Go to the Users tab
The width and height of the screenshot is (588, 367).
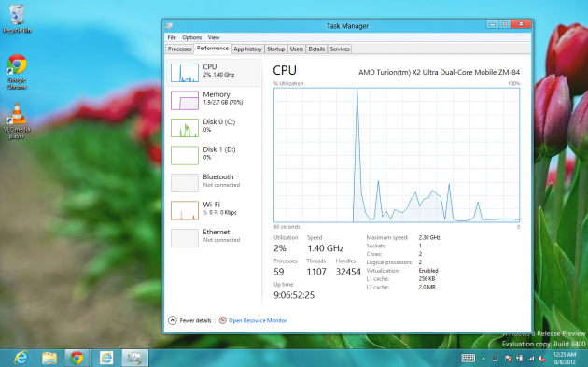(x=297, y=49)
